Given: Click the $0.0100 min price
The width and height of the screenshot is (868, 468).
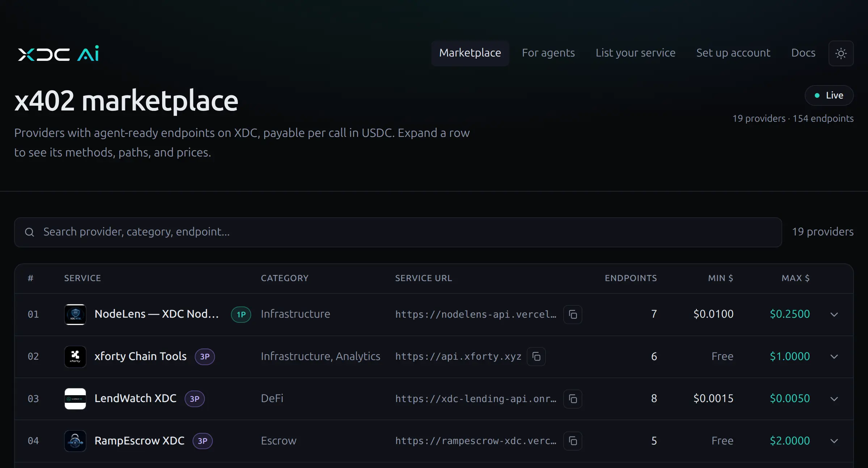Looking at the screenshot, I should tap(713, 314).
